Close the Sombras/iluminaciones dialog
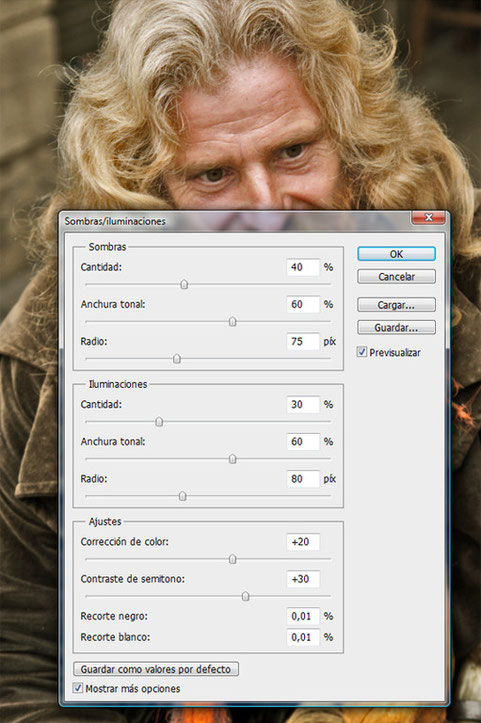This screenshot has height=723, width=481. point(428,218)
